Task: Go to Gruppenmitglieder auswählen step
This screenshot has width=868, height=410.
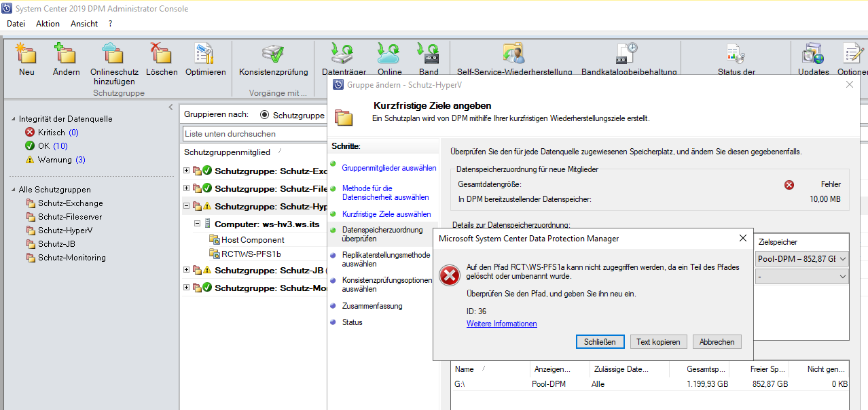Action: (x=389, y=168)
